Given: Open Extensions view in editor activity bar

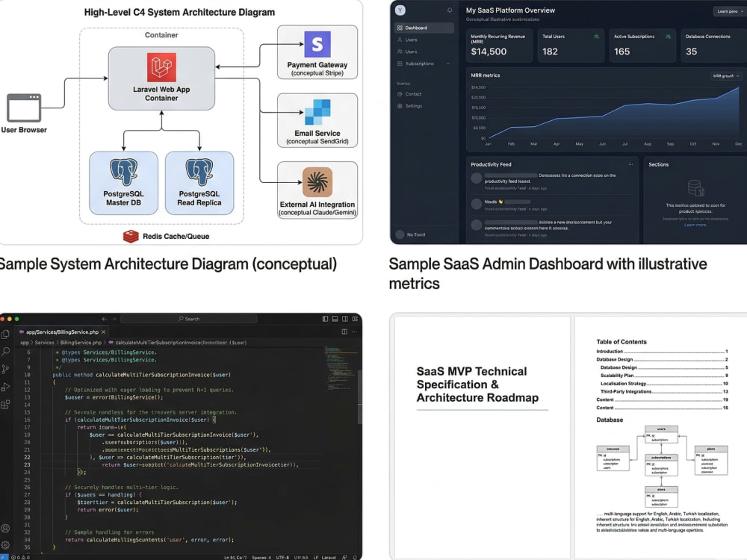Looking at the screenshot, I should tap(5, 405).
